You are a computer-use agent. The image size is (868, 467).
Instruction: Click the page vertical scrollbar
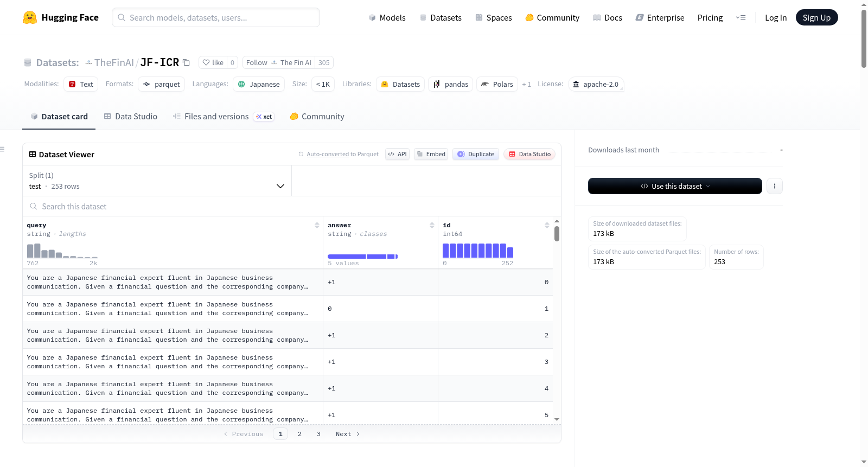click(864, 38)
